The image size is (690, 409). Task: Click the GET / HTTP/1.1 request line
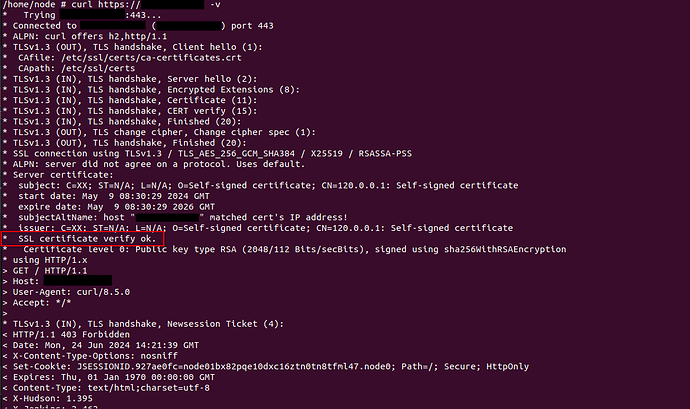[x=45, y=271]
